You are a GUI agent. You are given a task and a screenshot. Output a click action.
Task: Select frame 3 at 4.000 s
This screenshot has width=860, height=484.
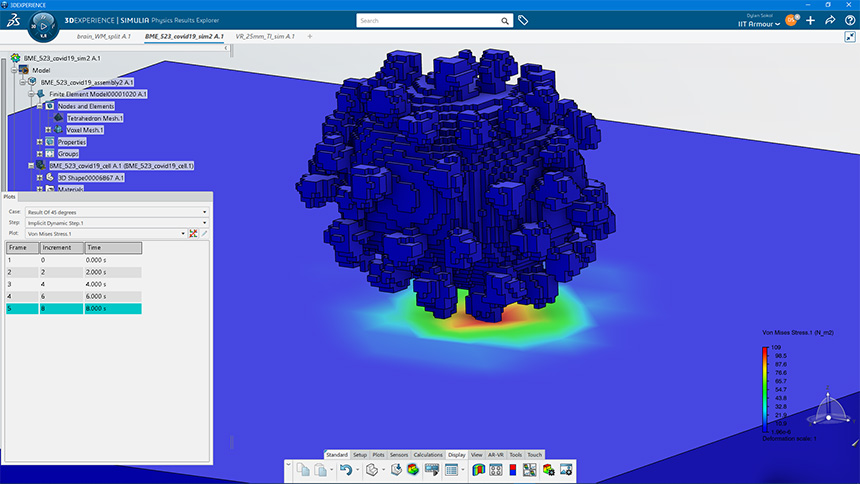click(73, 284)
